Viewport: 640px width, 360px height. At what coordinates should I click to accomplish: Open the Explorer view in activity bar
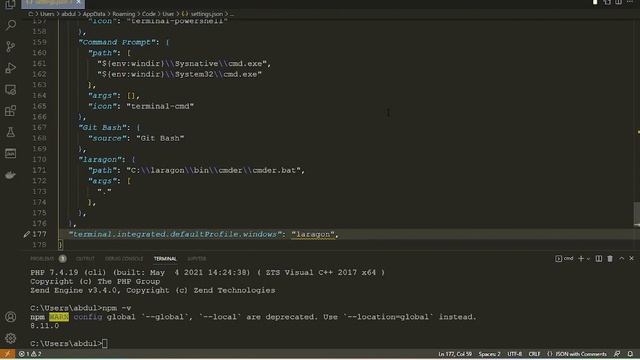[10, 4]
